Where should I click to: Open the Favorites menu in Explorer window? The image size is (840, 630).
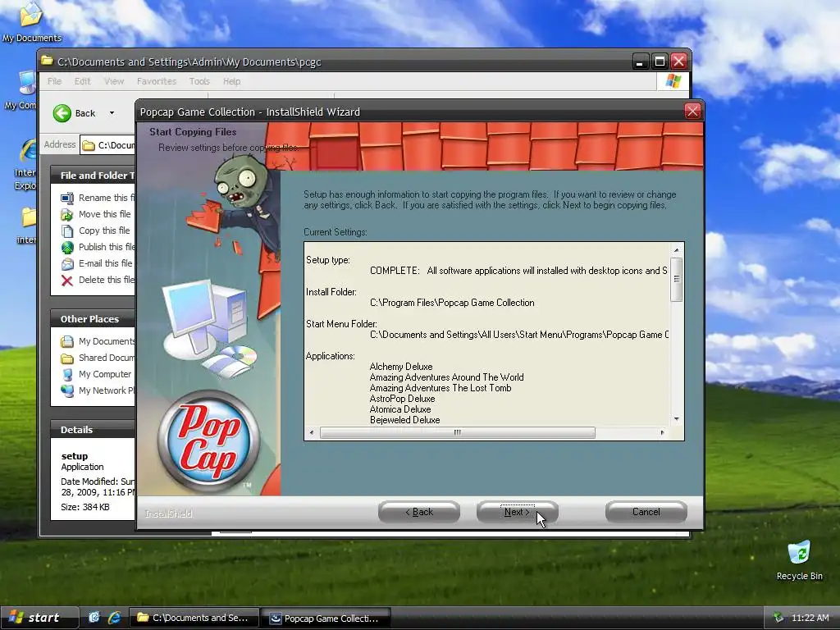(157, 81)
